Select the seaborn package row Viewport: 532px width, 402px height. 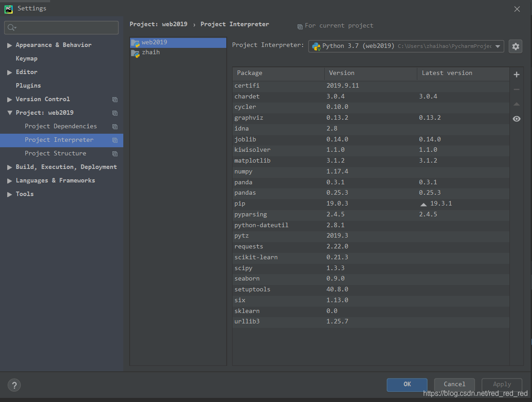point(371,279)
